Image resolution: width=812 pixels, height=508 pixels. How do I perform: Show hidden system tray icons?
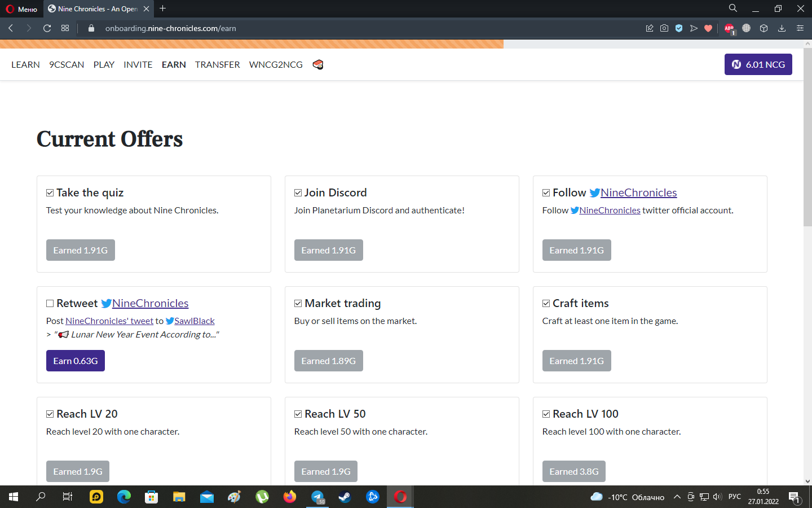[677, 497]
